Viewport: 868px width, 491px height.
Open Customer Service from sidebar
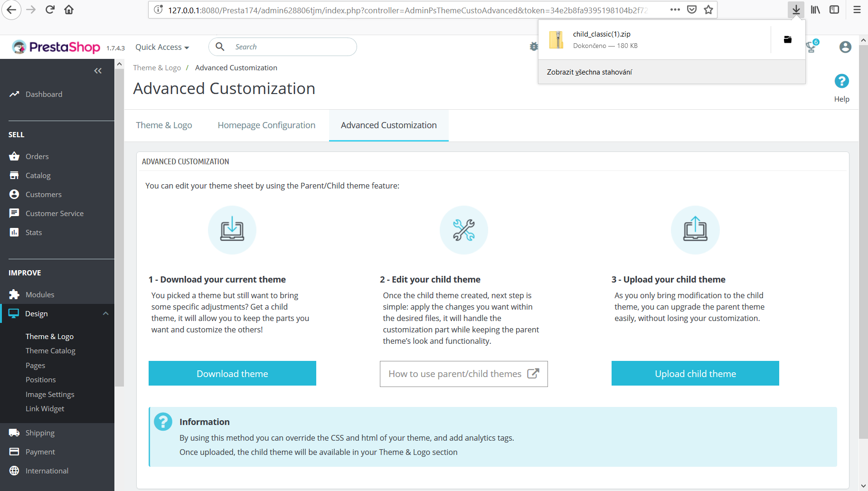(54, 213)
